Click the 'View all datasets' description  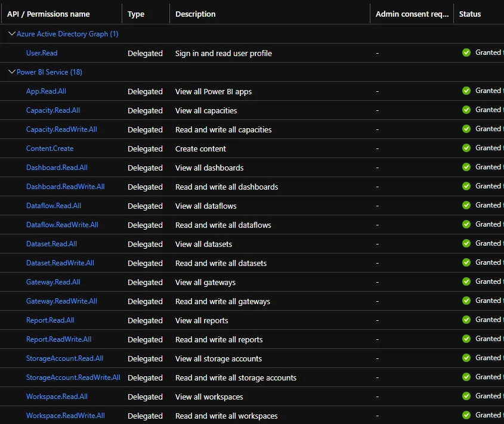[x=203, y=244]
